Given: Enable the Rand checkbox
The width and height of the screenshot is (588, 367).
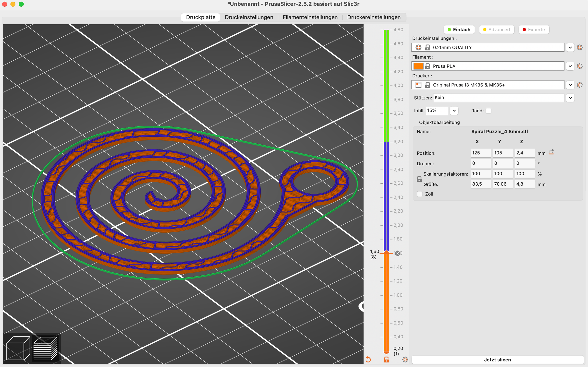Looking at the screenshot, I should click(x=489, y=111).
